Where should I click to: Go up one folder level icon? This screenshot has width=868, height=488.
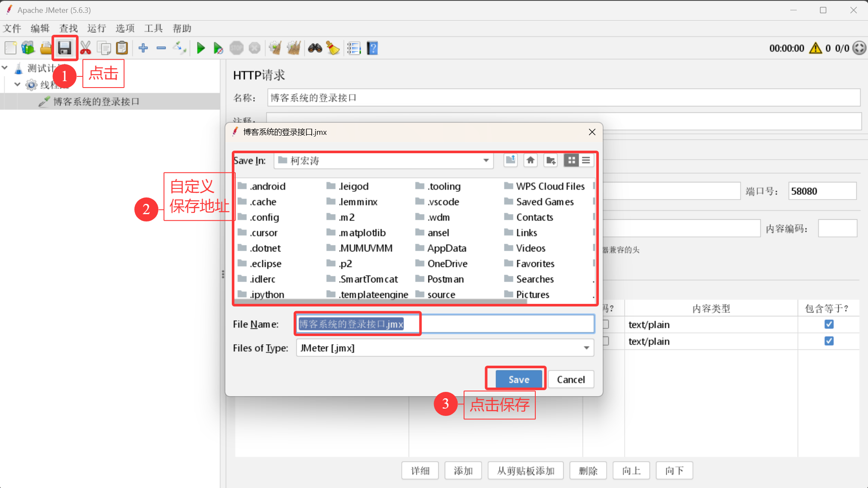click(510, 161)
